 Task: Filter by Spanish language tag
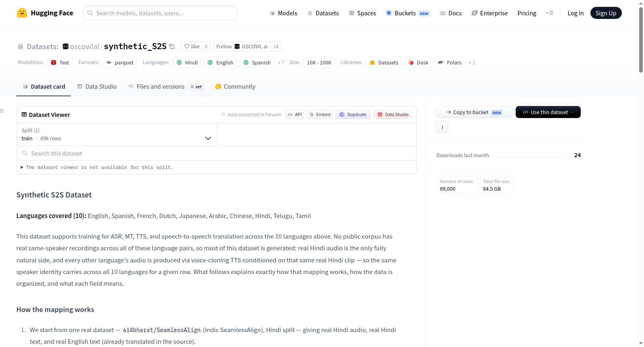click(x=257, y=62)
